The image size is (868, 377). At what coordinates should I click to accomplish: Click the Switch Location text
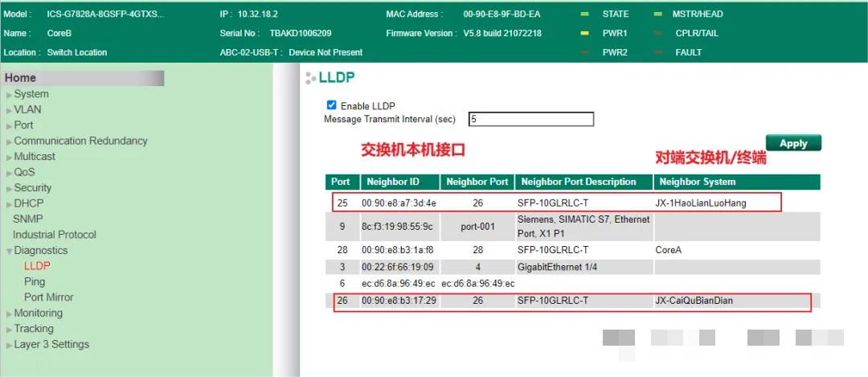77,52
